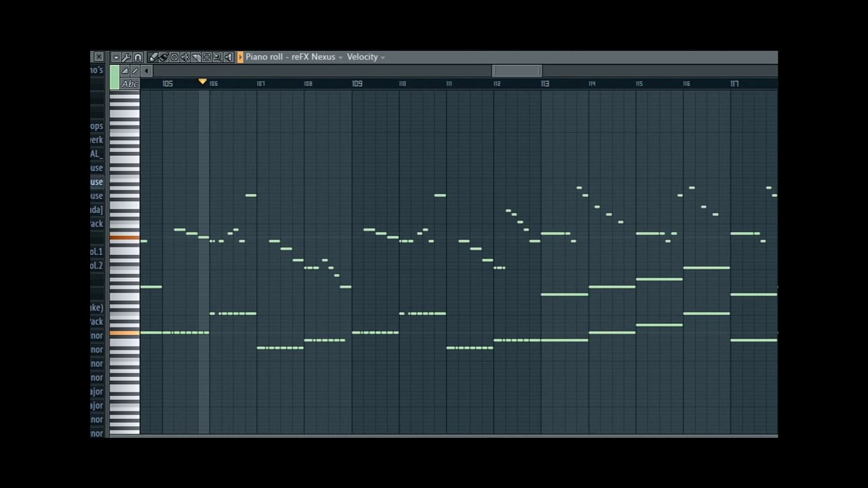868x488 pixels.
Task: Click bar 105 on the ruler
Action: [x=167, y=84]
